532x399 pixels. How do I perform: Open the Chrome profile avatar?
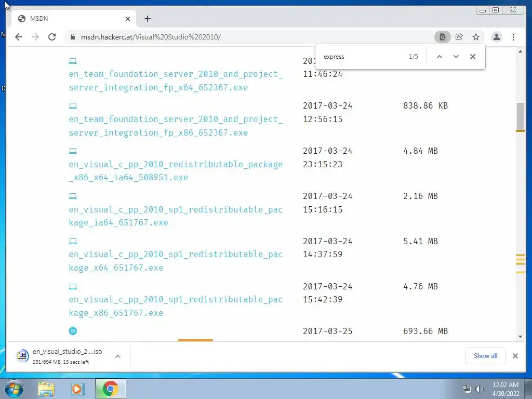[496, 37]
